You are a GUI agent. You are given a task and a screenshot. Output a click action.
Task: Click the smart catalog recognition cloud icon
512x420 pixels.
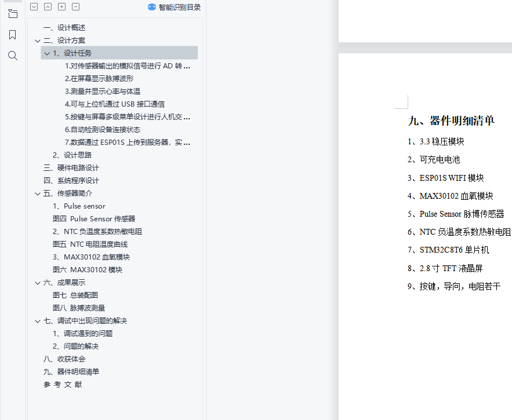click(x=152, y=7)
